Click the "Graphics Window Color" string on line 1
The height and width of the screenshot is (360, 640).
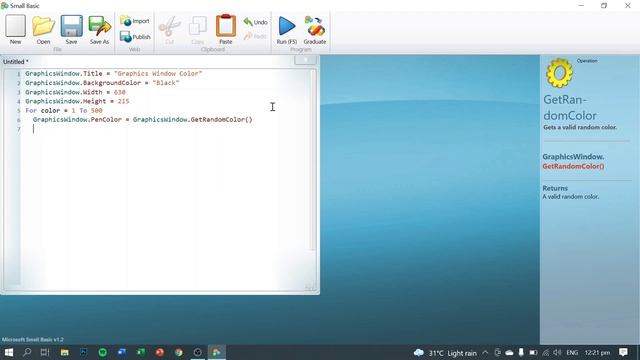(158, 73)
